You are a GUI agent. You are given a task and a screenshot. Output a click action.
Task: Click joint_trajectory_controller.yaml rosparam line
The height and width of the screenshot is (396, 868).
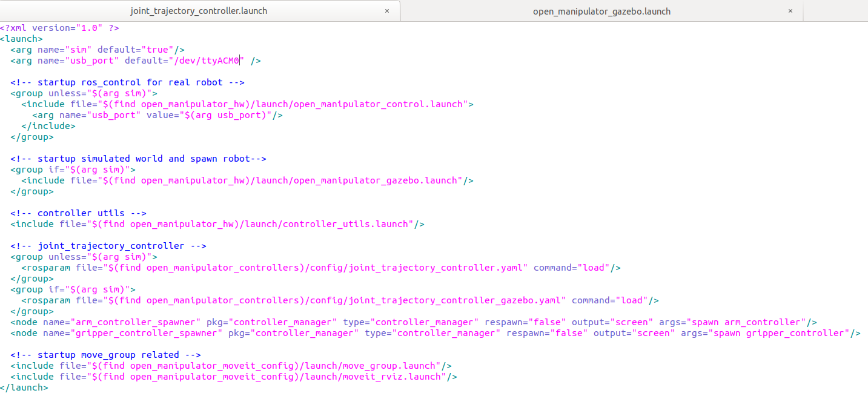(321, 268)
